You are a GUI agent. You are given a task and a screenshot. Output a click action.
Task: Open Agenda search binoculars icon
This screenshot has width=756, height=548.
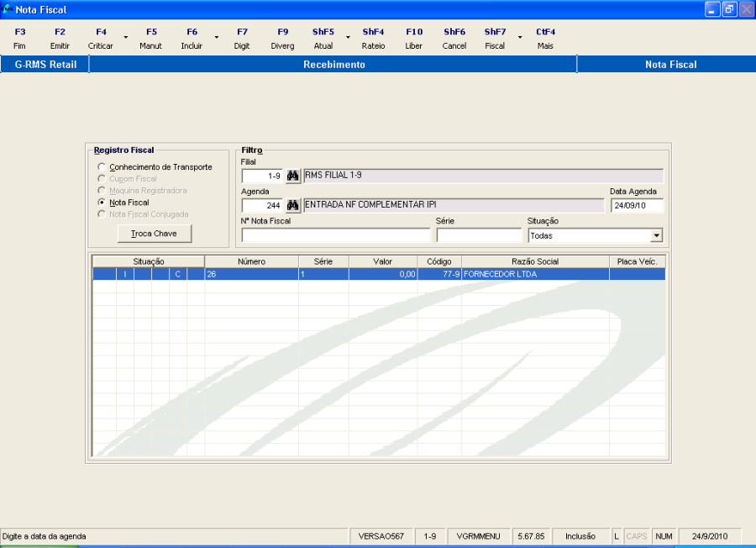pyautogui.click(x=292, y=205)
